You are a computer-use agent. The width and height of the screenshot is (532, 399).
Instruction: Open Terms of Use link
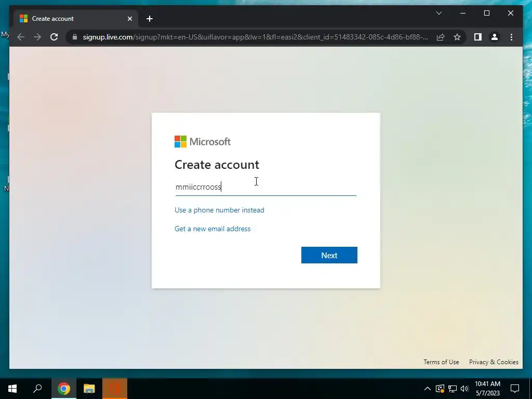pos(441,362)
